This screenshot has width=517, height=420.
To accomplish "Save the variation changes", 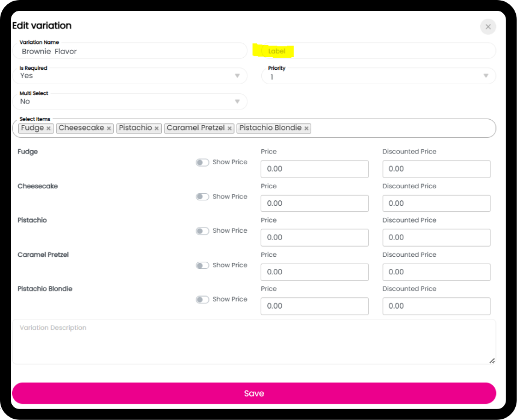I will tap(254, 393).
